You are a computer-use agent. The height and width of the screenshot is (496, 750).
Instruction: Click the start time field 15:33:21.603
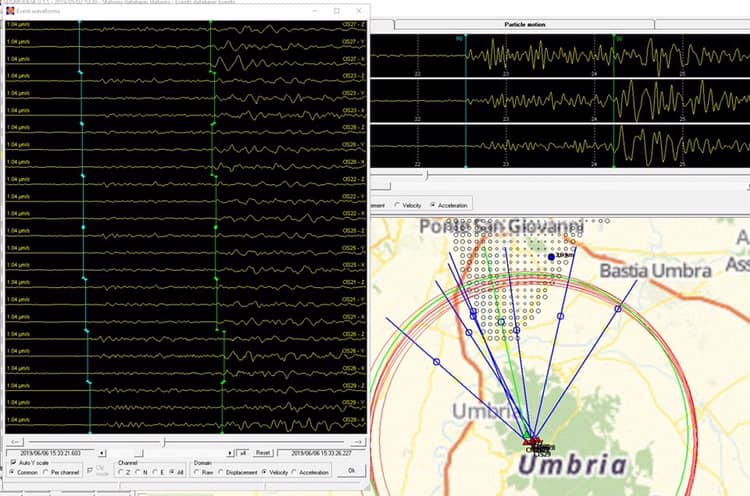pos(51,453)
